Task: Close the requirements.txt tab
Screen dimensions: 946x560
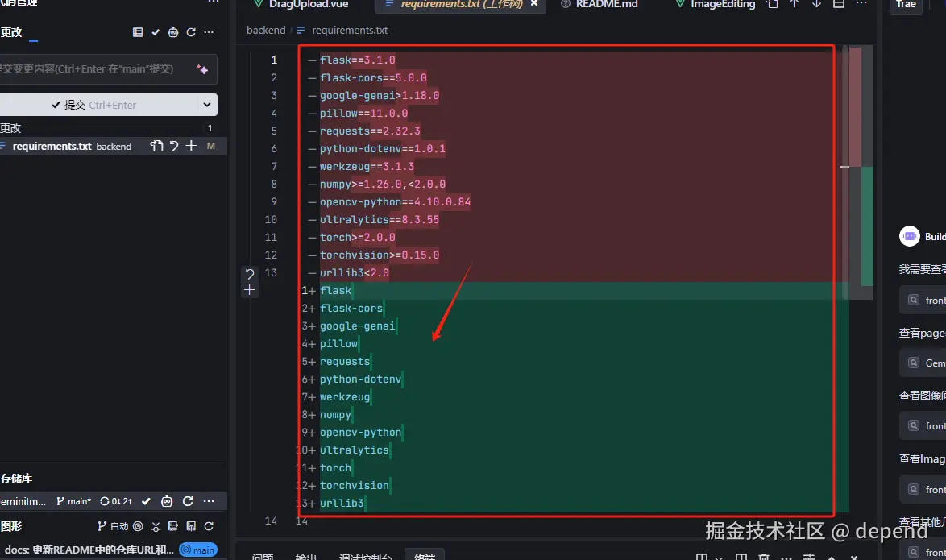Action: point(534,3)
